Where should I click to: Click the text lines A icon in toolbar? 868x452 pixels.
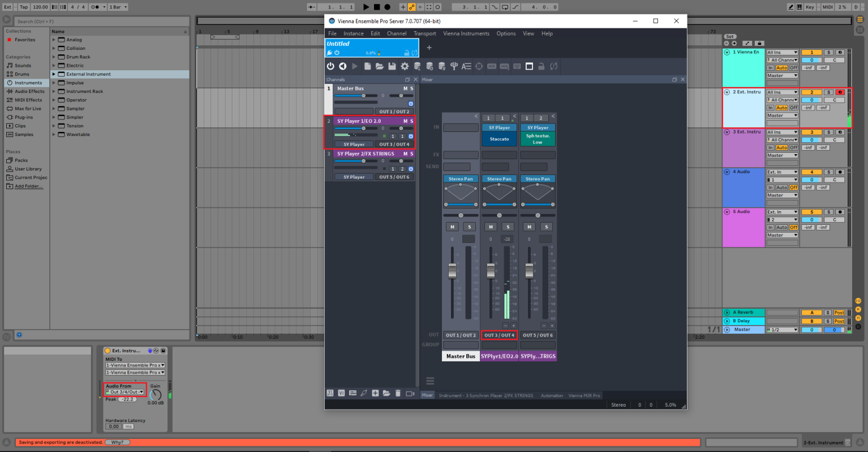point(466,66)
